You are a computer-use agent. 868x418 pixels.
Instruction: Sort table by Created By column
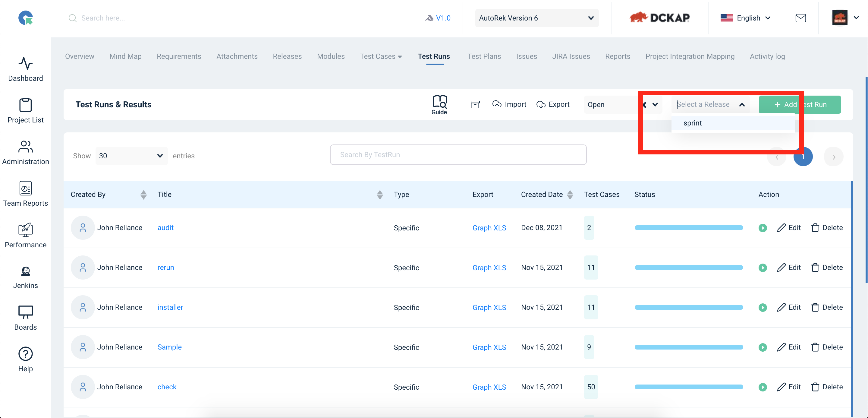pos(143,195)
